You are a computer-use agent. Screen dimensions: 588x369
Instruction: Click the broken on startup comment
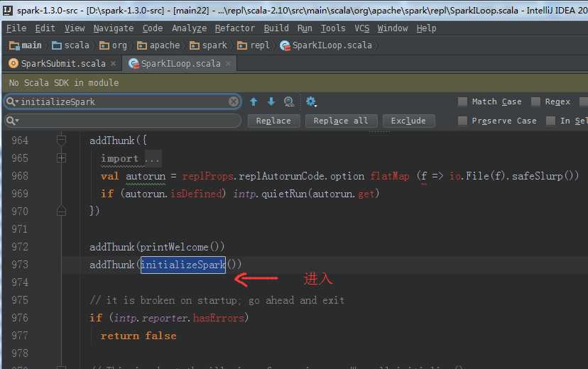point(217,300)
